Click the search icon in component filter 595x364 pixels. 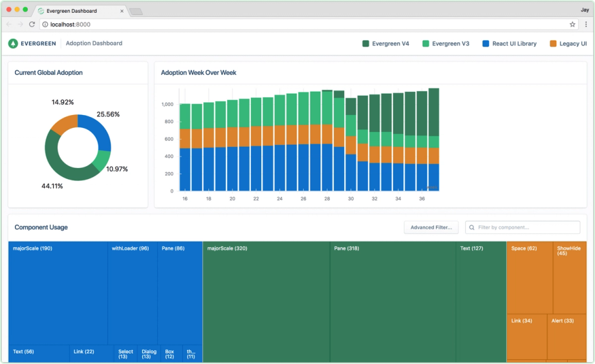472,228
